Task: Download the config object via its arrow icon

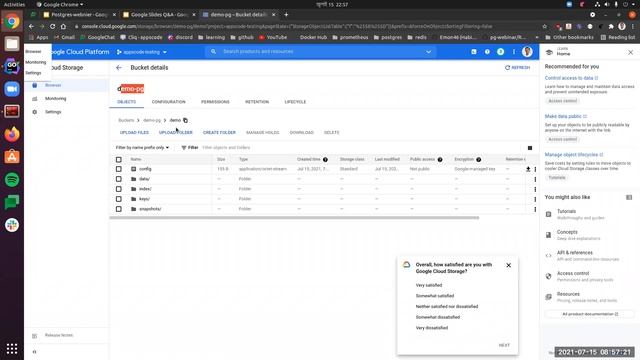Action: point(528,169)
